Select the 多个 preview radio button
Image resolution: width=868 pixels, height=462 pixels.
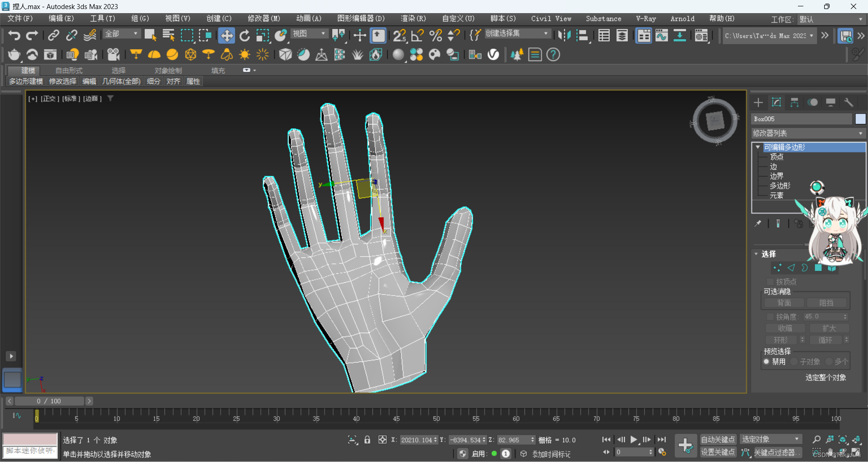click(x=829, y=362)
